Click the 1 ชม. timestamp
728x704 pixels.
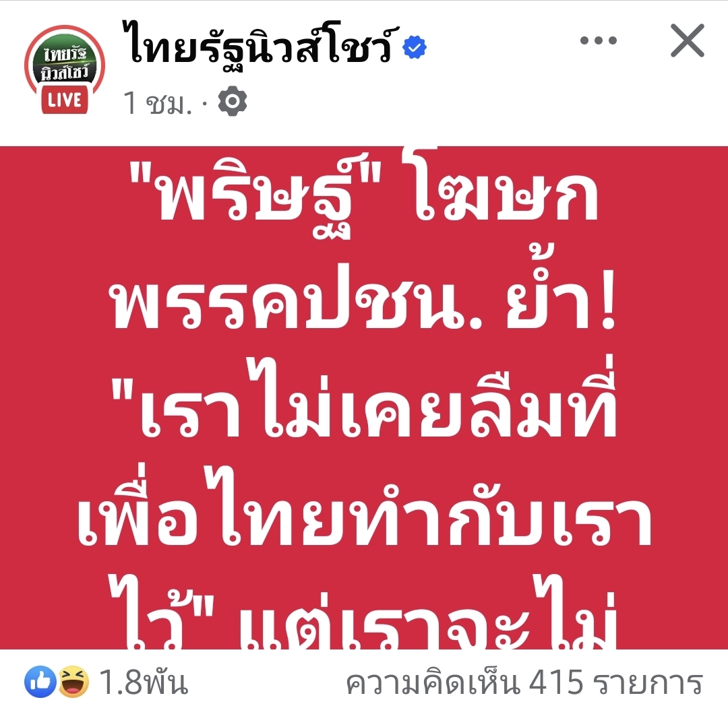(157, 102)
